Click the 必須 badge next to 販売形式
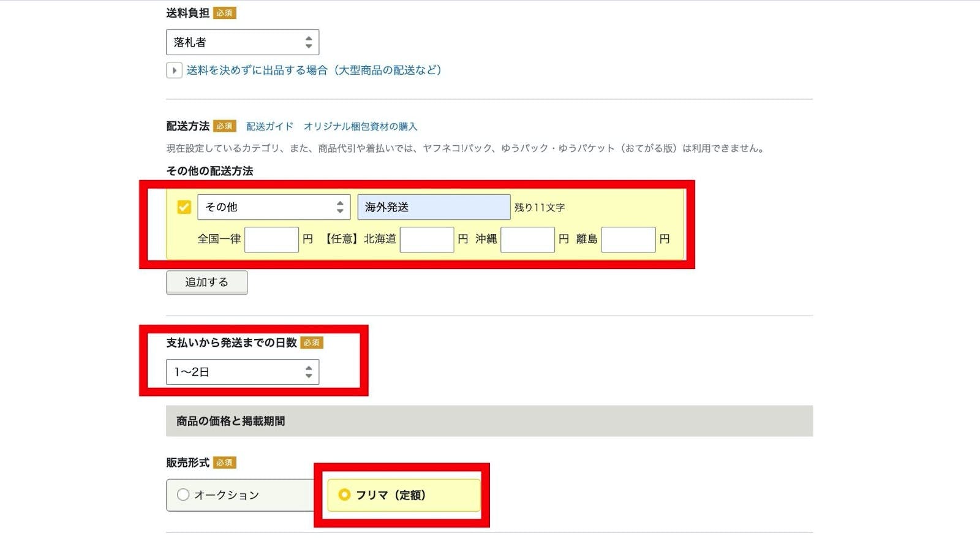The width and height of the screenshot is (980, 538). 224,463
